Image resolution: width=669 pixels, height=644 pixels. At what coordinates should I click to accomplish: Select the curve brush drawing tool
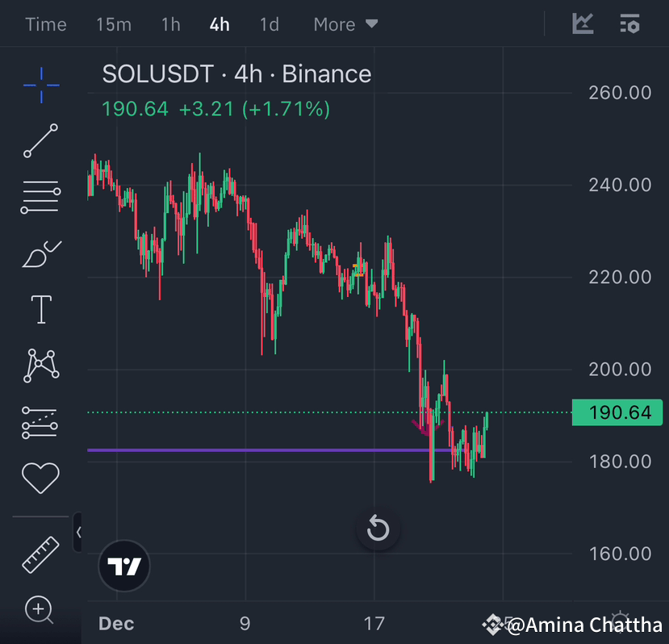click(40, 252)
